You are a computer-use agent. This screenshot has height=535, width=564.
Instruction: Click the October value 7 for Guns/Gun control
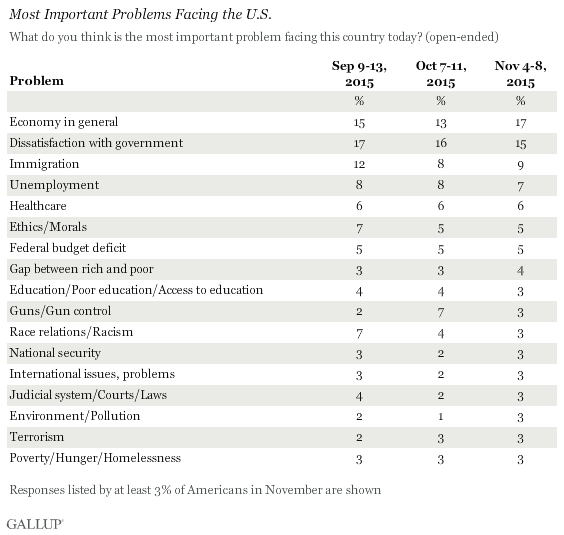click(441, 312)
